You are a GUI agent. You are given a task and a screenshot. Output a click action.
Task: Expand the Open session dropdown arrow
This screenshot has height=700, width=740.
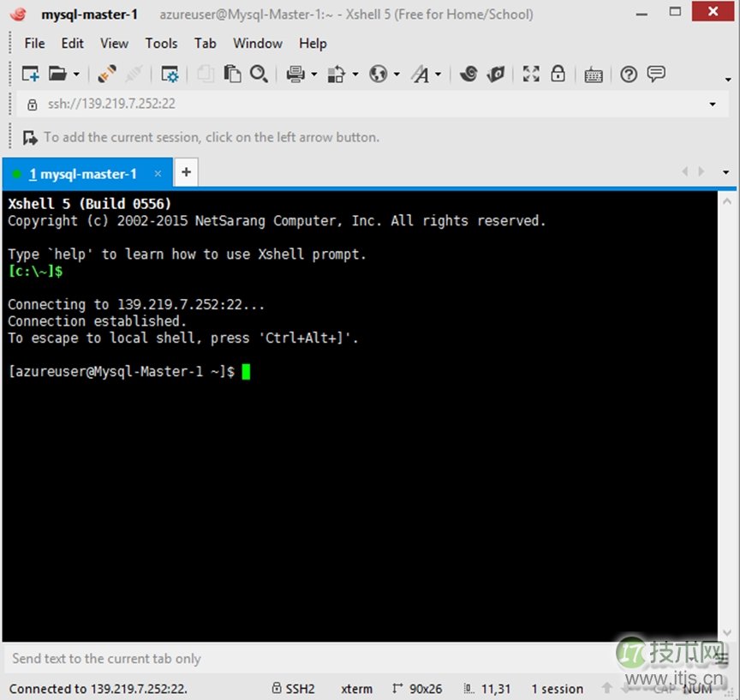point(75,74)
